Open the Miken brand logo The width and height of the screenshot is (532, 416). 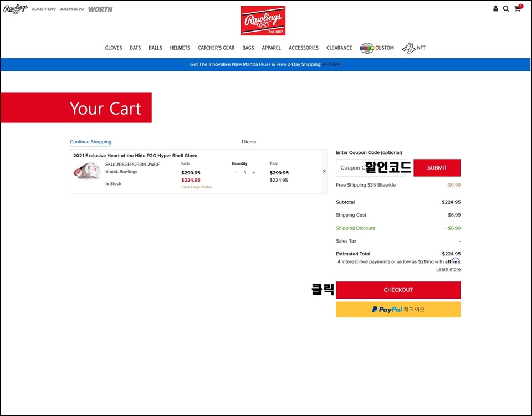tap(72, 9)
